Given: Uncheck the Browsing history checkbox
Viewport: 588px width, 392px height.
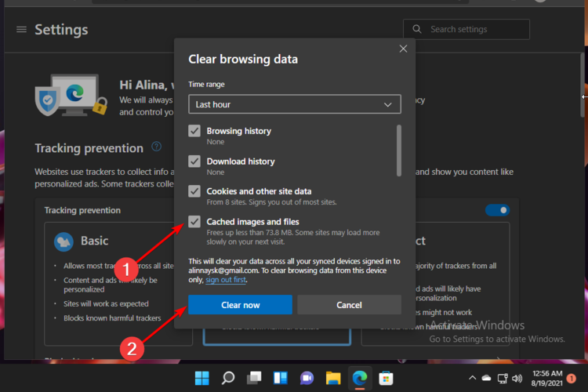Looking at the screenshot, I should (x=194, y=132).
